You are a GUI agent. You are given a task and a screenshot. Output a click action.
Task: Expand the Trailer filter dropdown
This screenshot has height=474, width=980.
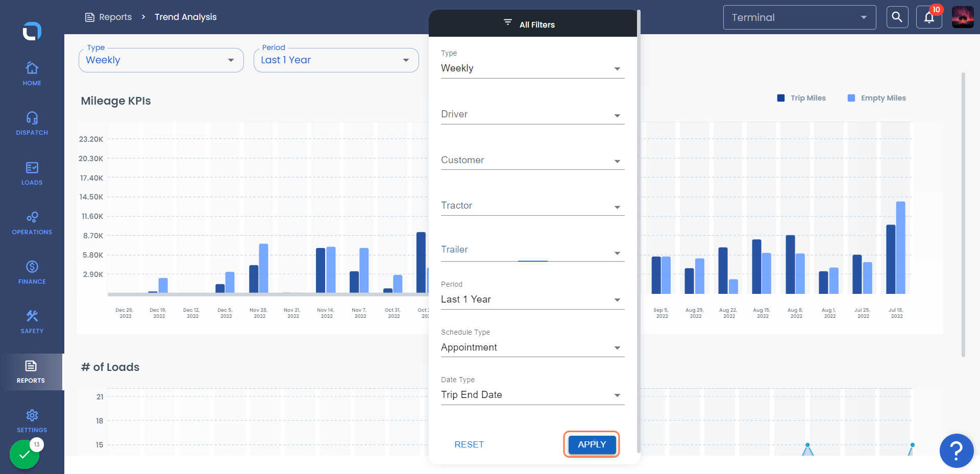(532, 252)
